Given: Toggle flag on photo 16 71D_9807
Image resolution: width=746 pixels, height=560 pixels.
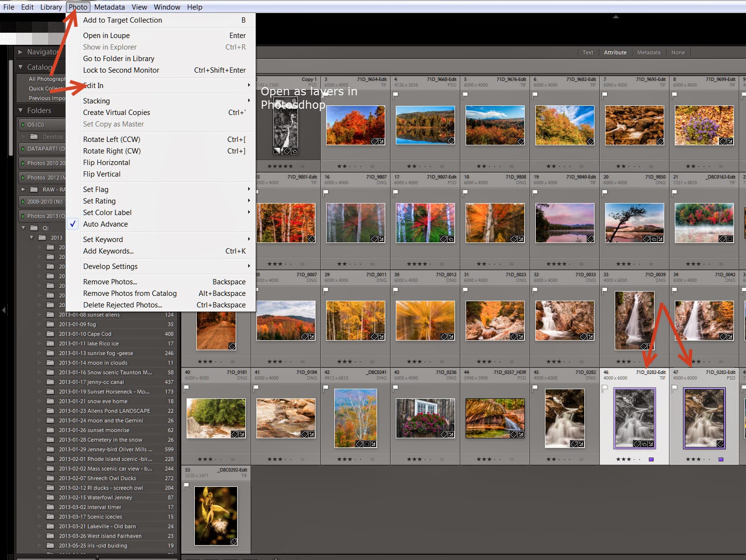Looking at the screenshot, I should click(326, 192).
